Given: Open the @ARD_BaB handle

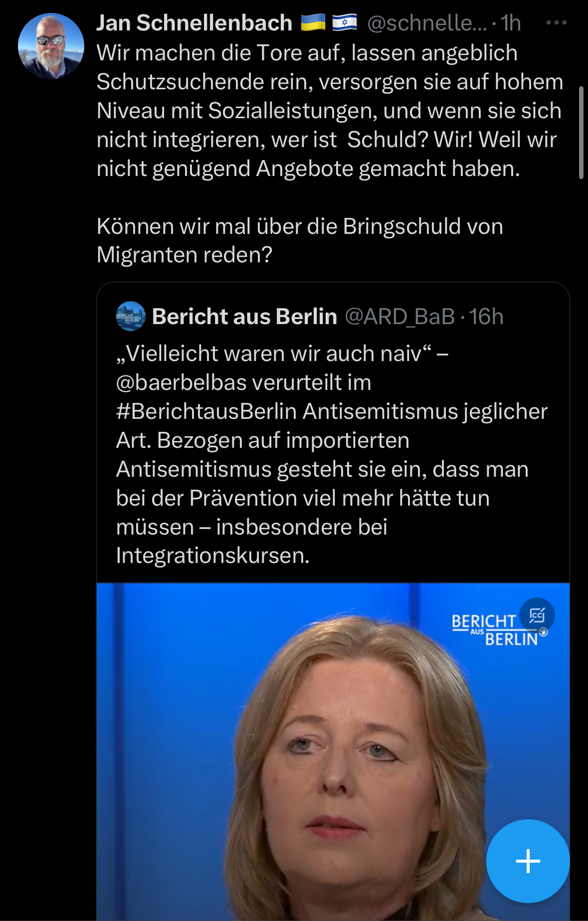Looking at the screenshot, I should pyautogui.click(x=400, y=317).
